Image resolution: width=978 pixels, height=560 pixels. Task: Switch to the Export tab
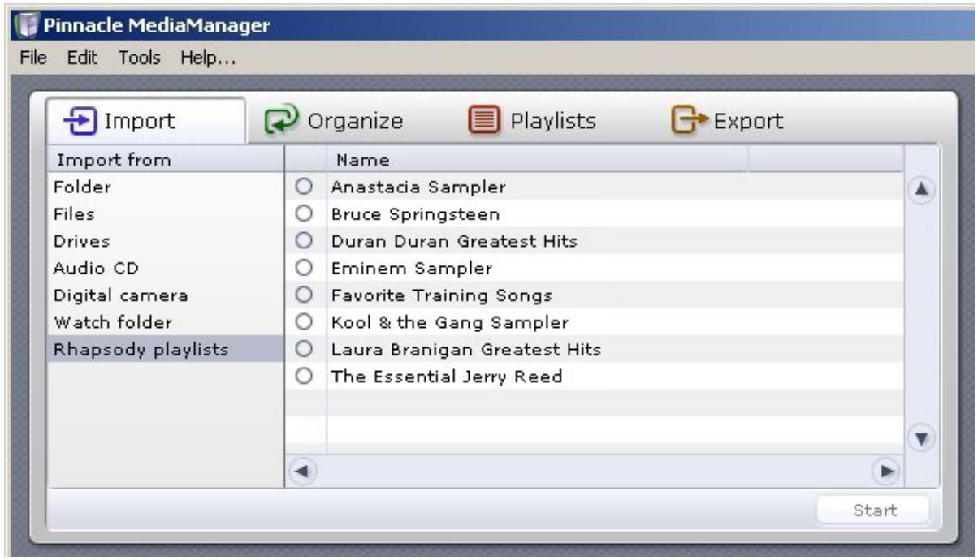point(727,121)
